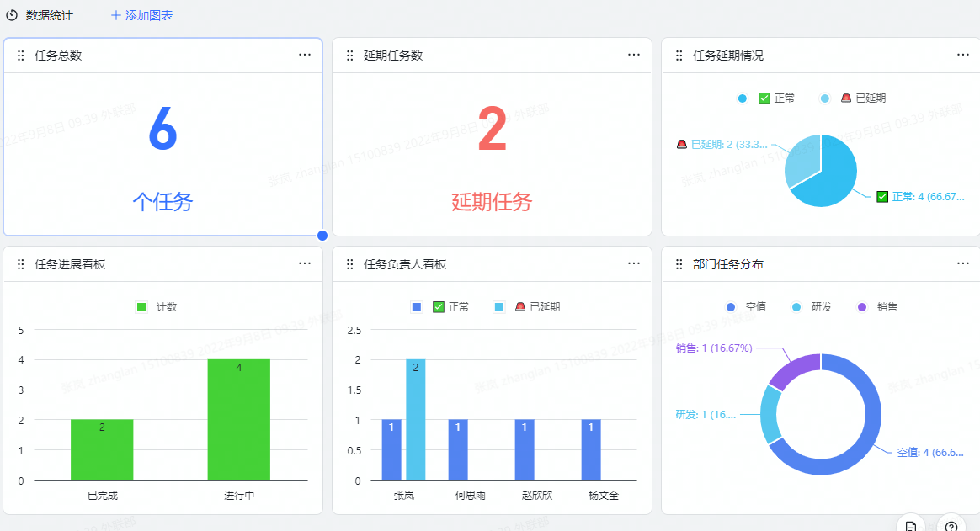Viewport: 980px width, 531px height.
Task: Click the 数据统计 title text
Action: pos(49,15)
